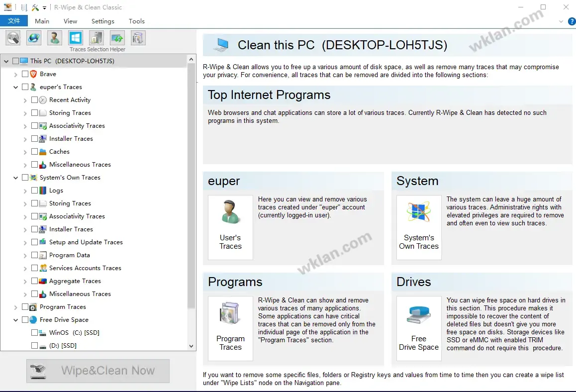The height and width of the screenshot is (392, 576).
Task: Select the (D:) [SSD] drive item
Action: click(x=63, y=346)
